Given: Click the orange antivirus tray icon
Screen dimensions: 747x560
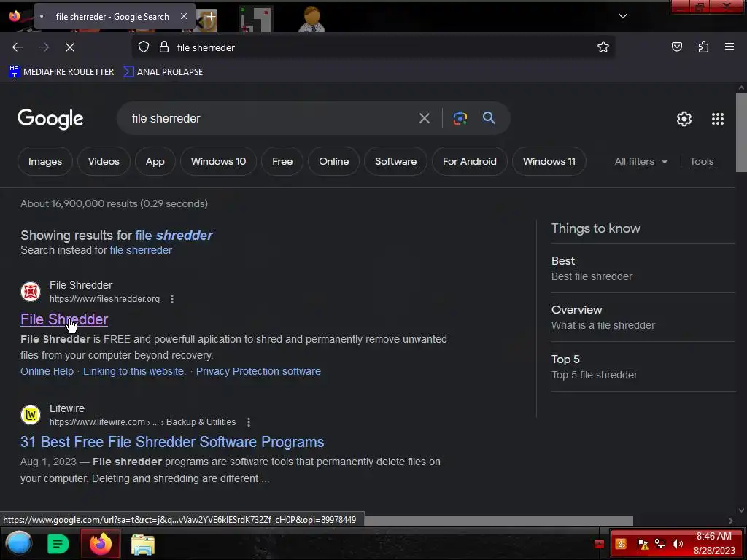Looking at the screenshot, I should (620, 544).
